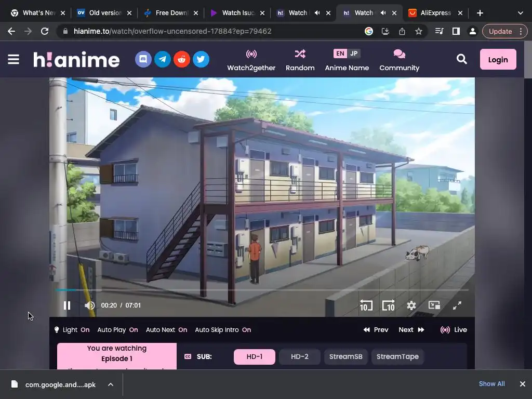Switch anime name to EN

pyautogui.click(x=340, y=54)
